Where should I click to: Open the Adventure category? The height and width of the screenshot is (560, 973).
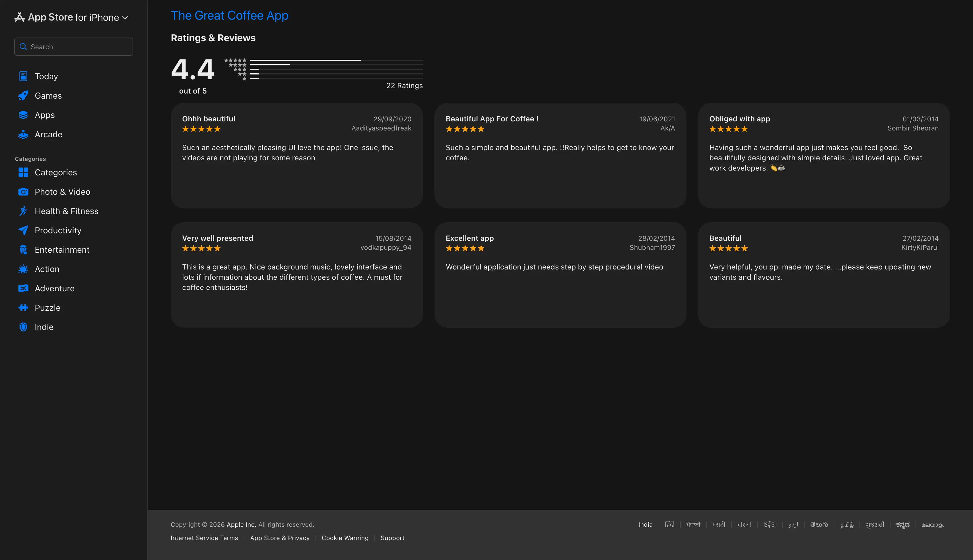click(x=55, y=288)
